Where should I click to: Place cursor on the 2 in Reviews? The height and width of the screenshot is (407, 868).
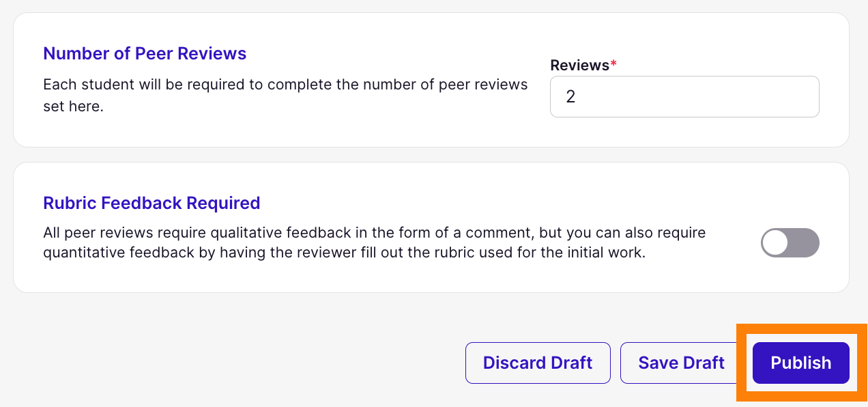click(571, 97)
